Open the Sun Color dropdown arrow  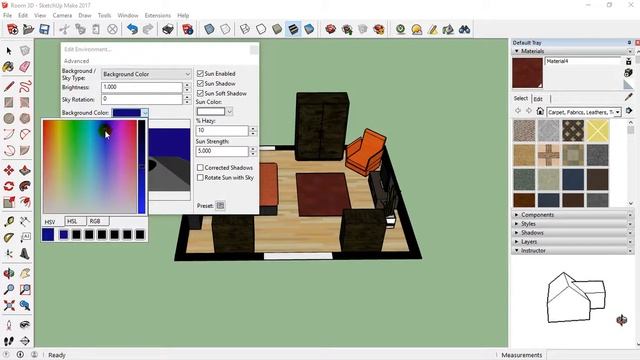click(x=229, y=111)
